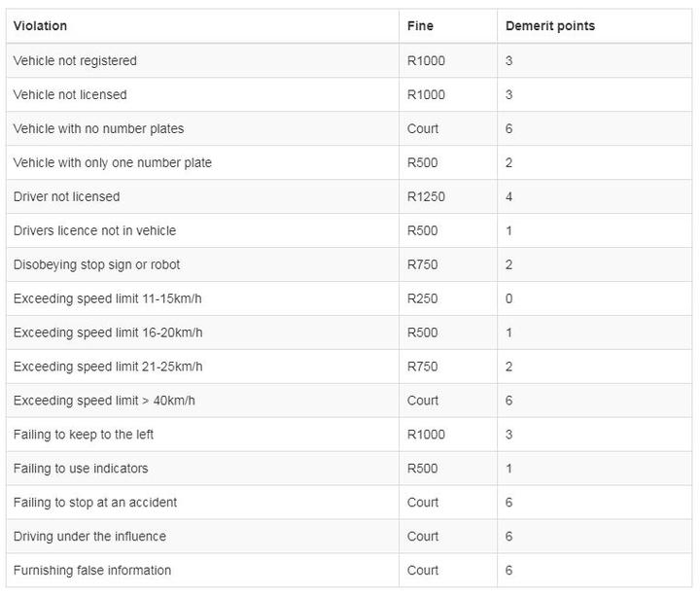This screenshot has width=700, height=594.
Task: Select the 'Failing to keep to the left' cell
Action: (x=84, y=435)
